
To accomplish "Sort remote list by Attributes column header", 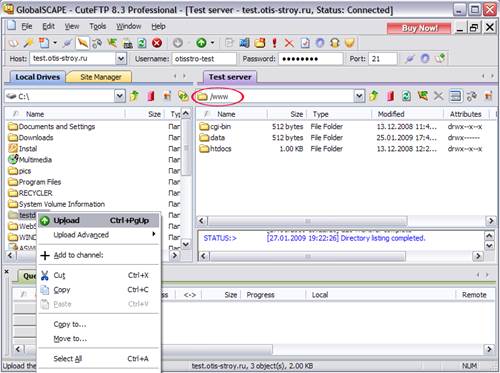I will coord(466,114).
